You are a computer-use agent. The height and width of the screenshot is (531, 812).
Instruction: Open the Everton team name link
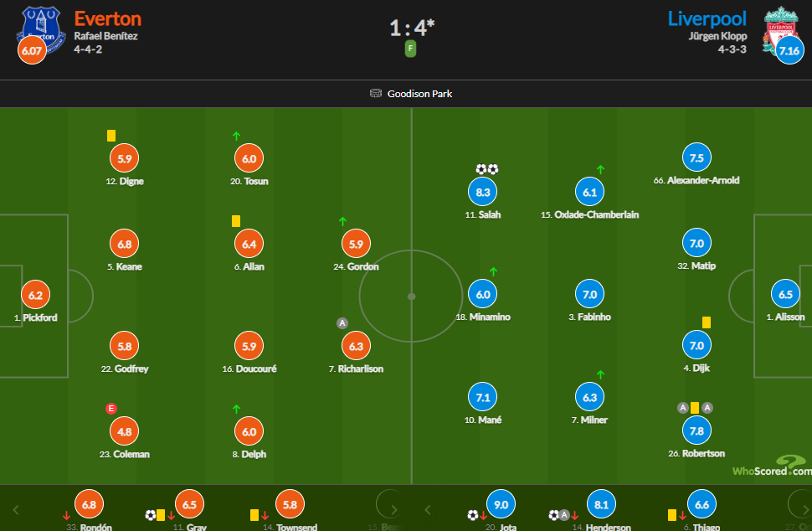[x=108, y=18]
